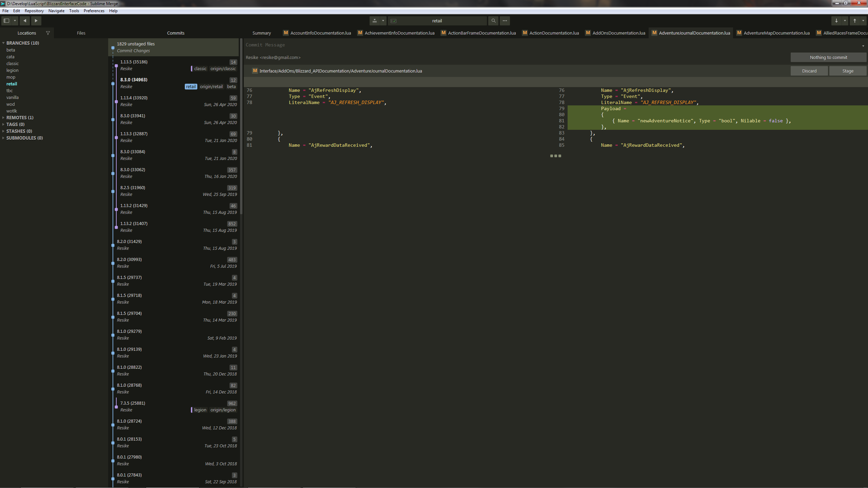The width and height of the screenshot is (868, 488).
Task: Click the navigate back arrow
Action: coord(25,21)
